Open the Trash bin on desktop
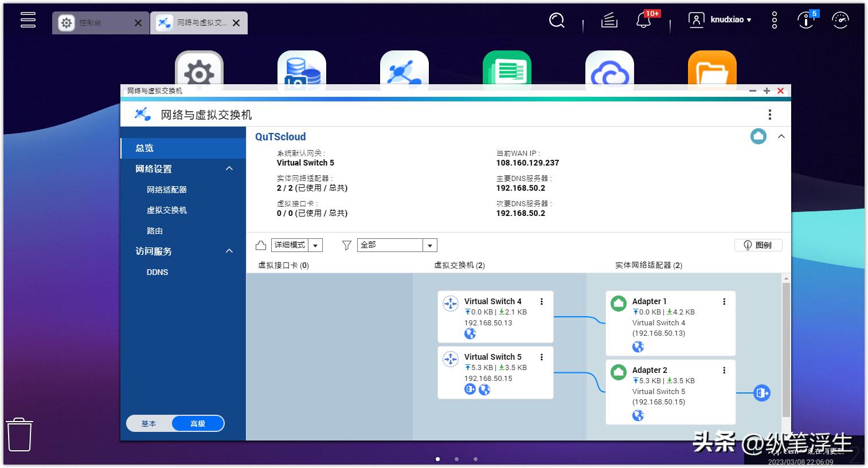Viewport: 868px width, 468px height. click(x=19, y=434)
